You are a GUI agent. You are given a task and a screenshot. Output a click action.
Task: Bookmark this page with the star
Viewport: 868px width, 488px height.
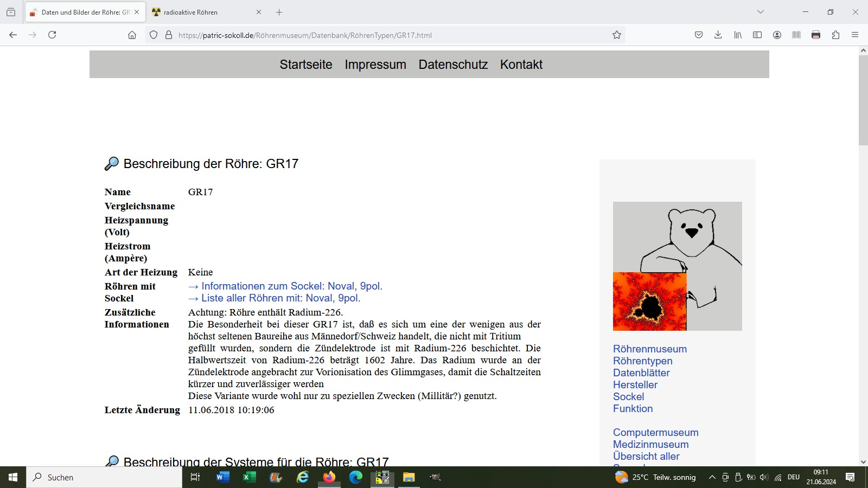(617, 35)
